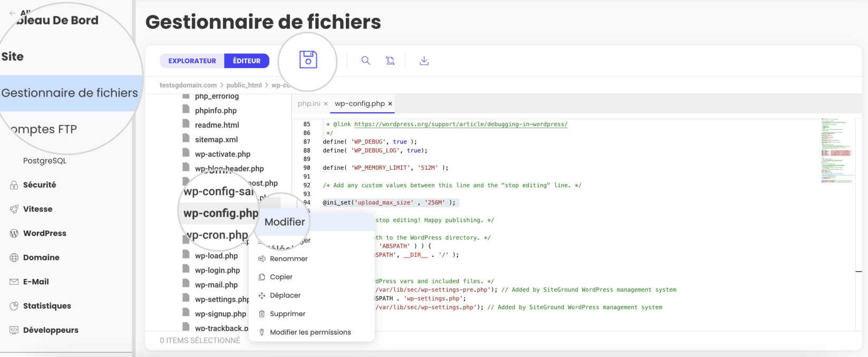The image size is (868, 357).
Task: Click the WordPress logo icon
Action: (14, 233)
